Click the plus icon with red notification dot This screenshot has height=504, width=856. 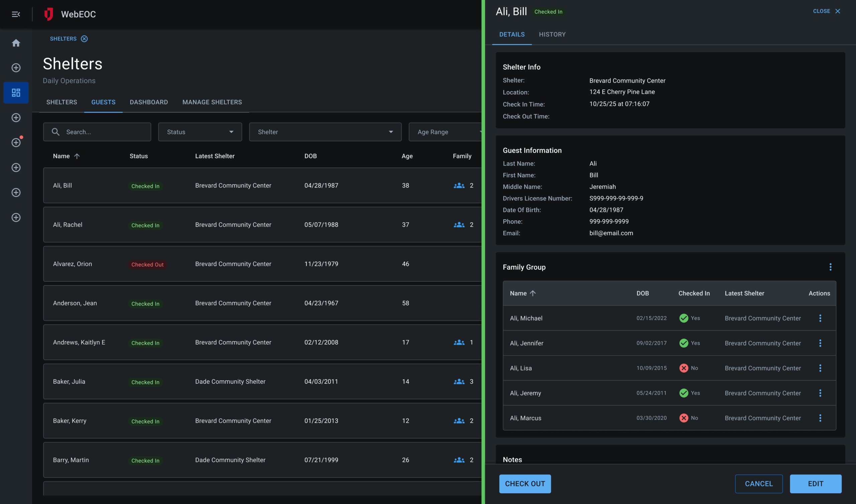click(16, 142)
